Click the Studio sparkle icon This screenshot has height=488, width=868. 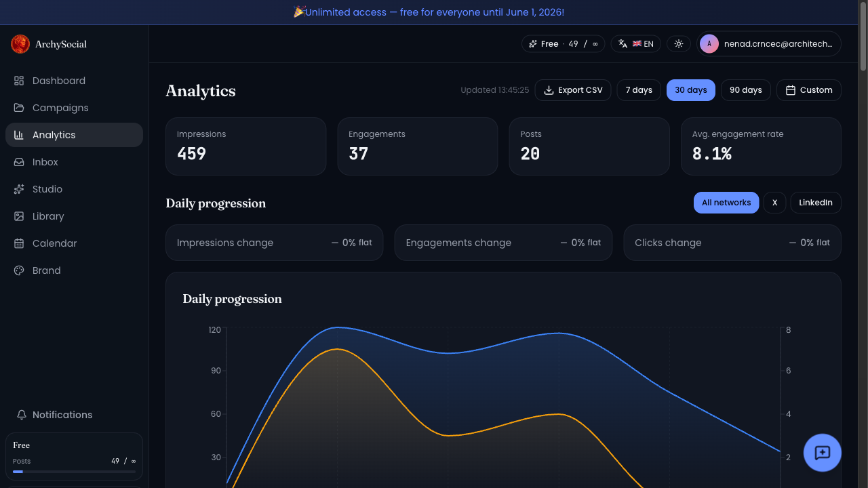[x=19, y=189]
